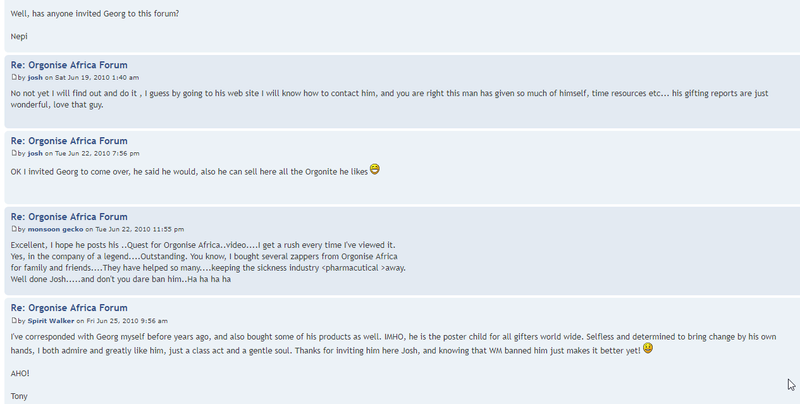Image resolution: width=800 pixels, height=404 pixels.
Task: Open Spirit Walker's user profile
Action: [51, 321]
